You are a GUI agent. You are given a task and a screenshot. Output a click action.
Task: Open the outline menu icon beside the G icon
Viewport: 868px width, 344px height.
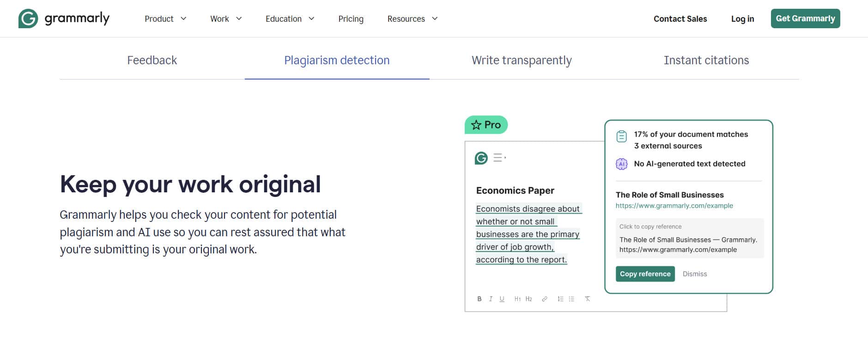point(499,158)
